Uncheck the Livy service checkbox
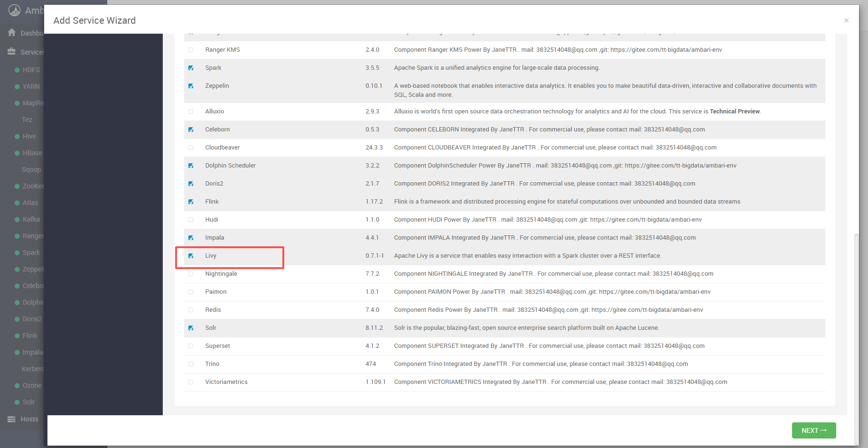This screenshot has width=868, height=448. click(191, 256)
